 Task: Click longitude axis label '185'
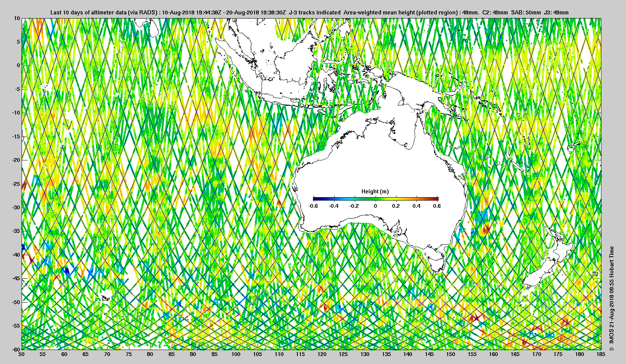[601, 354]
